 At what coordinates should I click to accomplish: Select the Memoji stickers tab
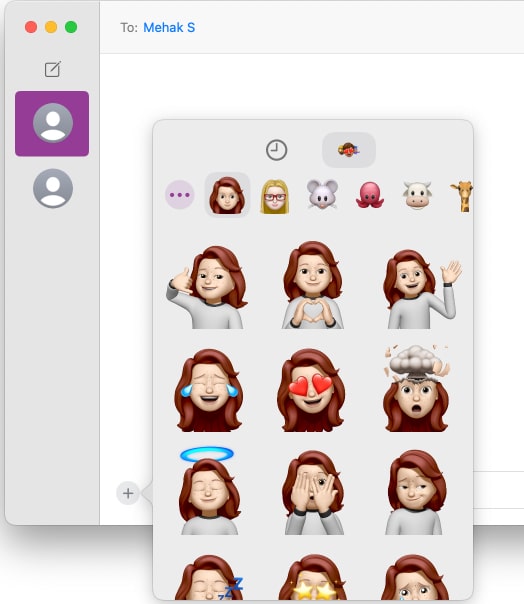click(349, 150)
